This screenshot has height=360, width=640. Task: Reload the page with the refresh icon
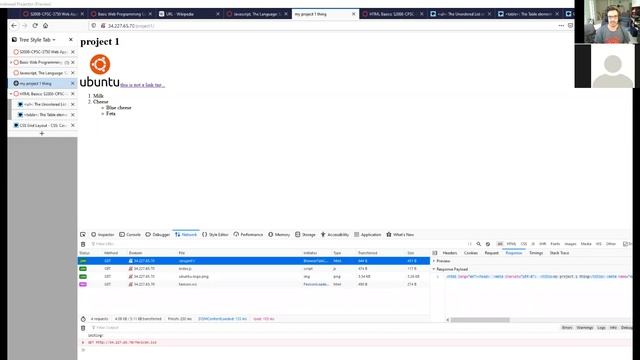35,25
